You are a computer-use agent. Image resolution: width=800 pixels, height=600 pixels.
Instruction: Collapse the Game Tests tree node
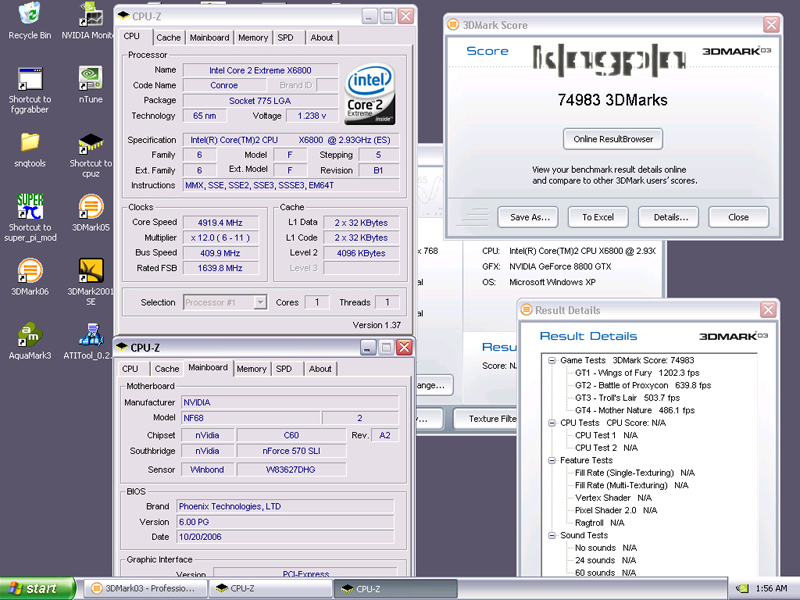(552, 360)
